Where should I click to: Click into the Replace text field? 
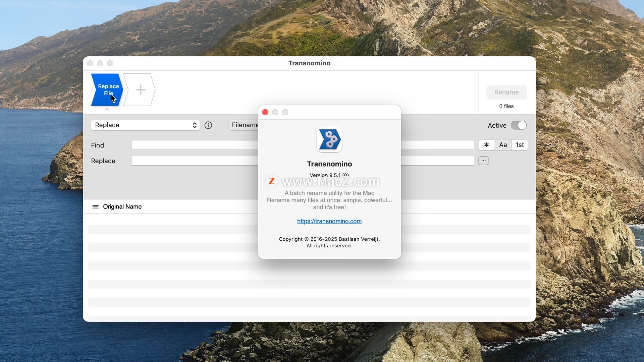tap(195, 161)
